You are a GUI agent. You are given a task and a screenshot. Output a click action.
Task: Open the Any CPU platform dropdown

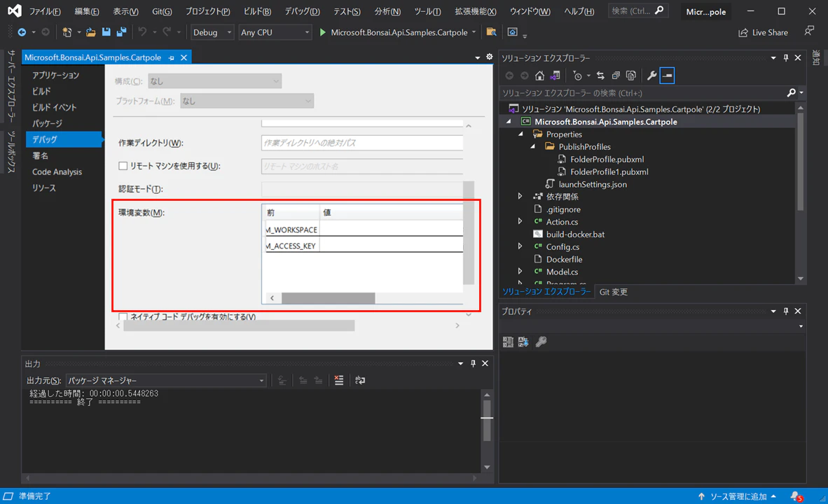pos(275,32)
